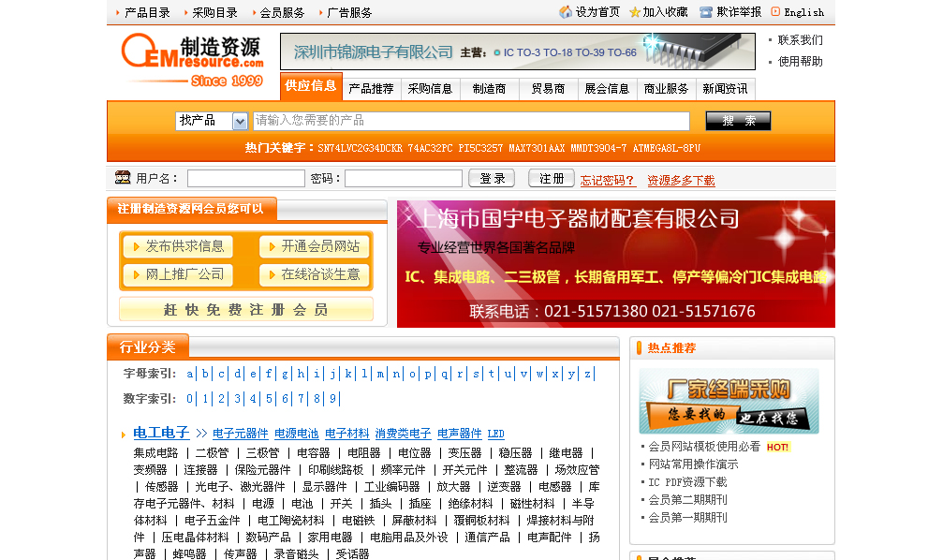The height and width of the screenshot is (560, 943).
Task: Click the 联系我们 link
Action: coord(800,40)
